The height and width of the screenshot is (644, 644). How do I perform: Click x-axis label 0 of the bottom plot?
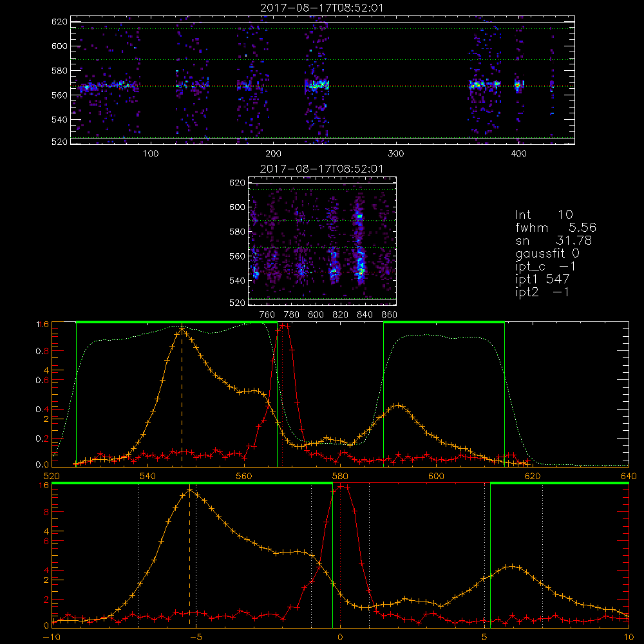[x=340, y=637]
